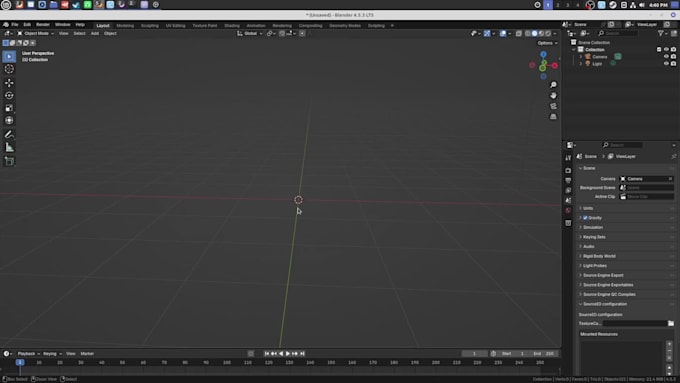680x383 pixels.
Task: Open the Global transform orientation dropdown
Action: click(250, 33)
